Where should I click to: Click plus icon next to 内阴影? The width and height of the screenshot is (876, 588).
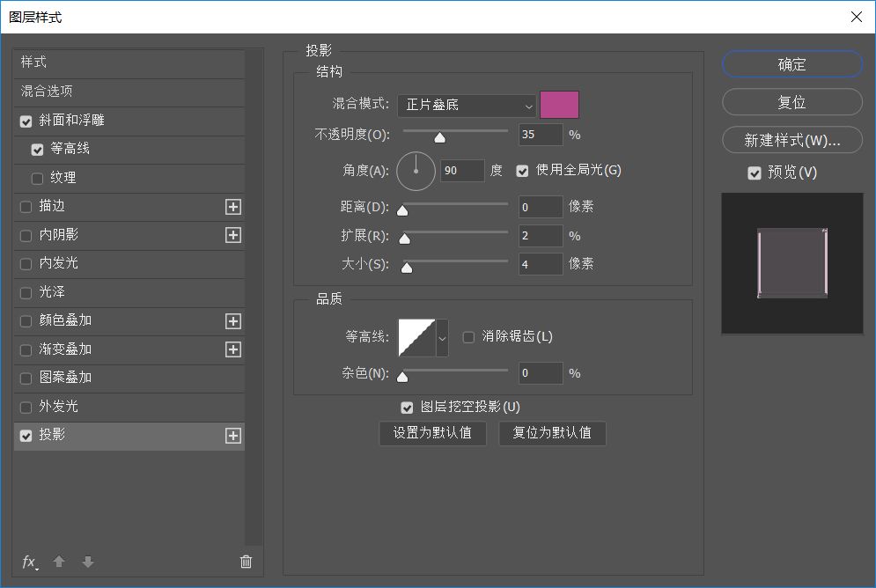[232, 235]
